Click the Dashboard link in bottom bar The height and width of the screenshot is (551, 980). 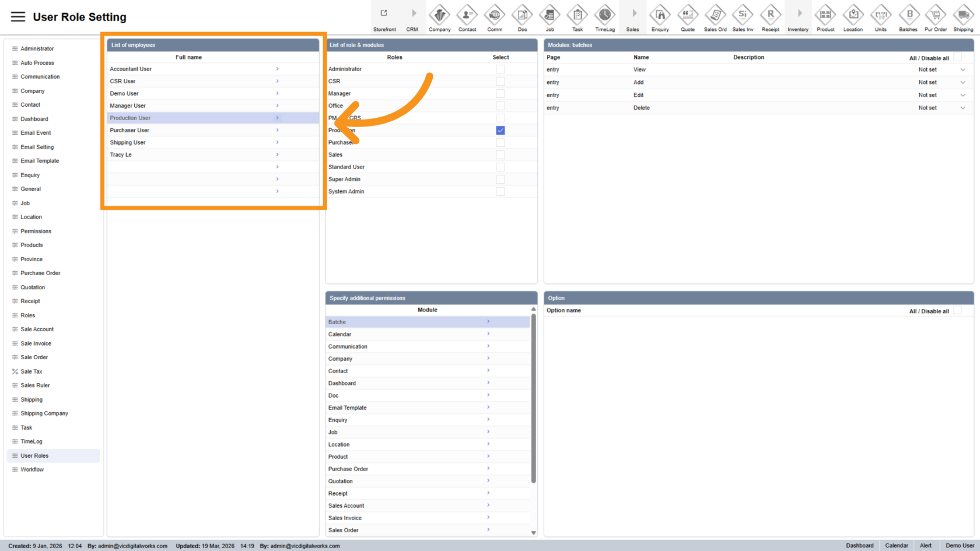[x=859, y=546]
